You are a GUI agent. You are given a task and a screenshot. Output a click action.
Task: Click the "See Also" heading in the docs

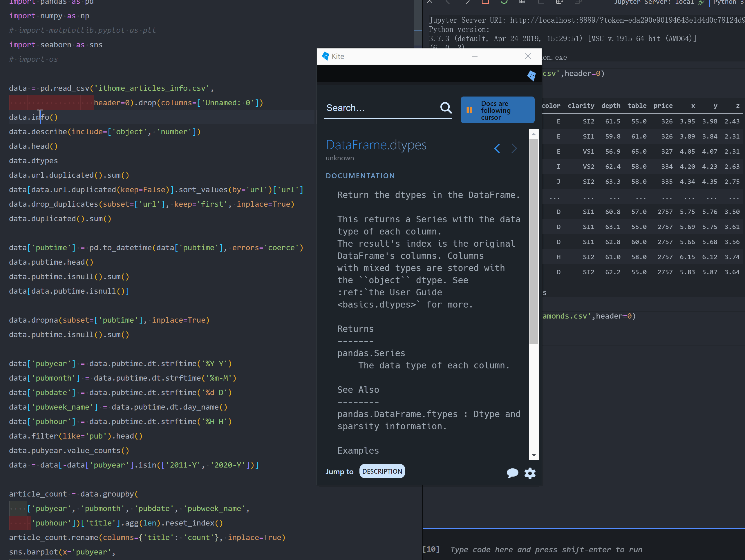pos(358,390)
